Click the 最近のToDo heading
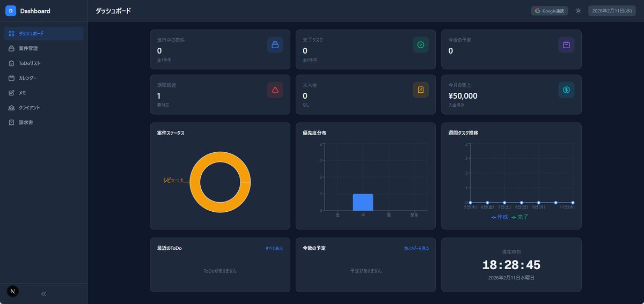This screenshot has width=644, height=304. (x=170, y=248)
